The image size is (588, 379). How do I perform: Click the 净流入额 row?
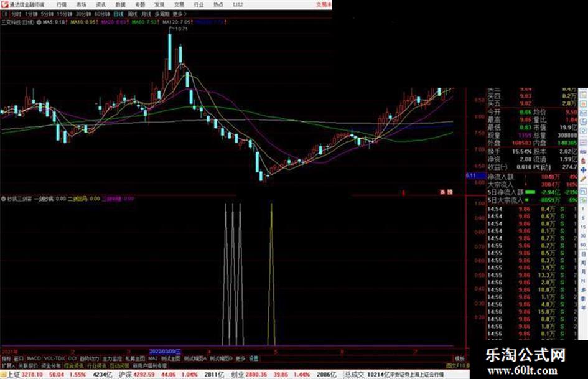tap(532, 177)
